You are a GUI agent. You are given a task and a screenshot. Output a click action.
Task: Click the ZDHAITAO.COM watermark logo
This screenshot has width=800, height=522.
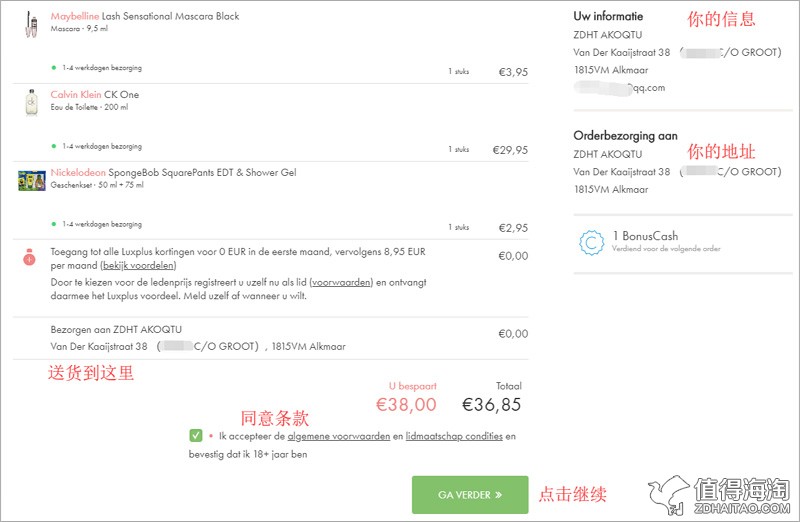(719, 495)
